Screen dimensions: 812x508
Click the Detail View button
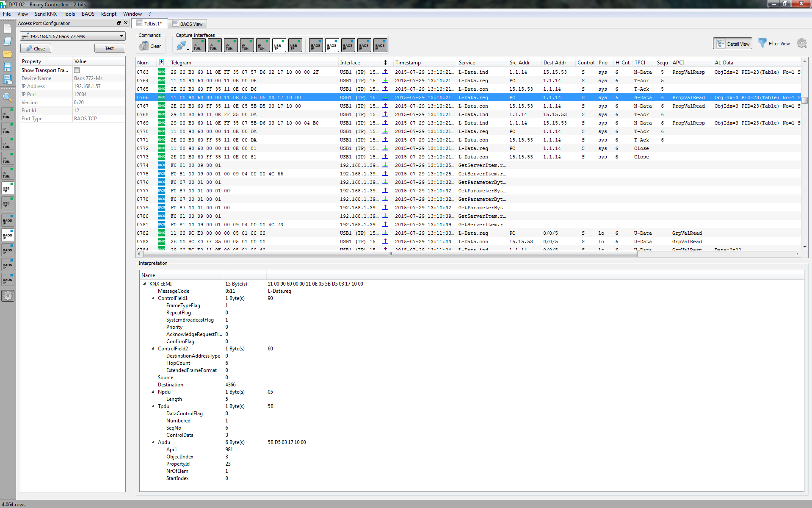pyautogui.click(x=733, y=44)
